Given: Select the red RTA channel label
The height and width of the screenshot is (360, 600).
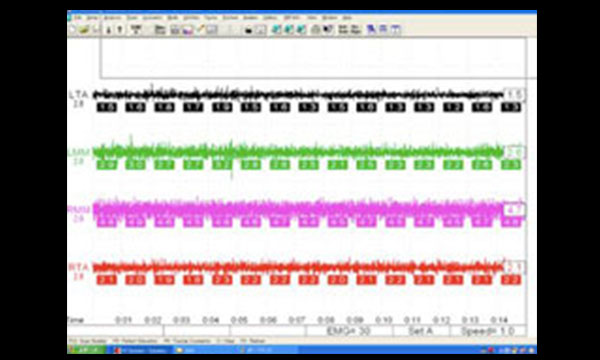Looking at the screenshot, I should tap(78, 267).
